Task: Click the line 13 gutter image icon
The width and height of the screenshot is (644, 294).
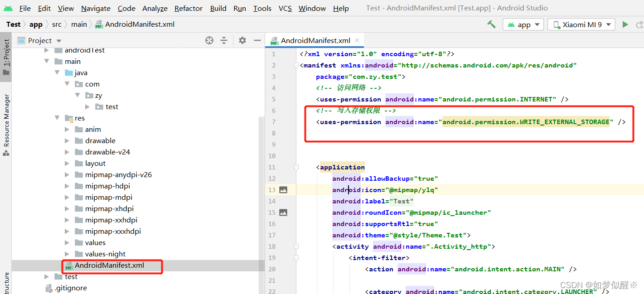Action: coord(283,190)
